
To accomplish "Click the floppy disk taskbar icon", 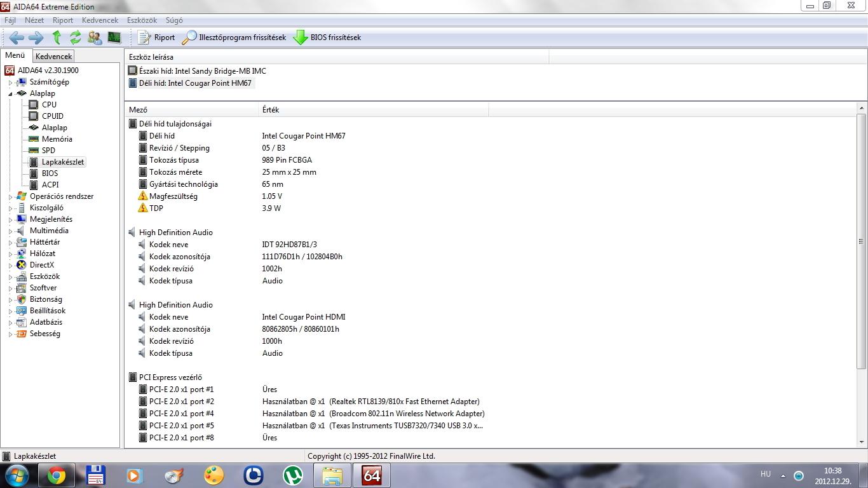I will coord(95,475).
